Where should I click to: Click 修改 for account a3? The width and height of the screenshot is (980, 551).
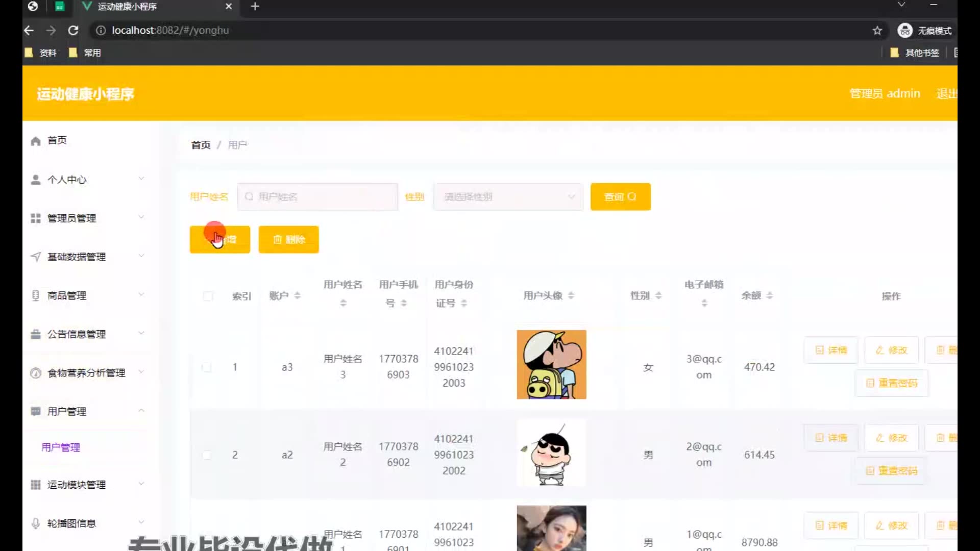click(891, 350)
